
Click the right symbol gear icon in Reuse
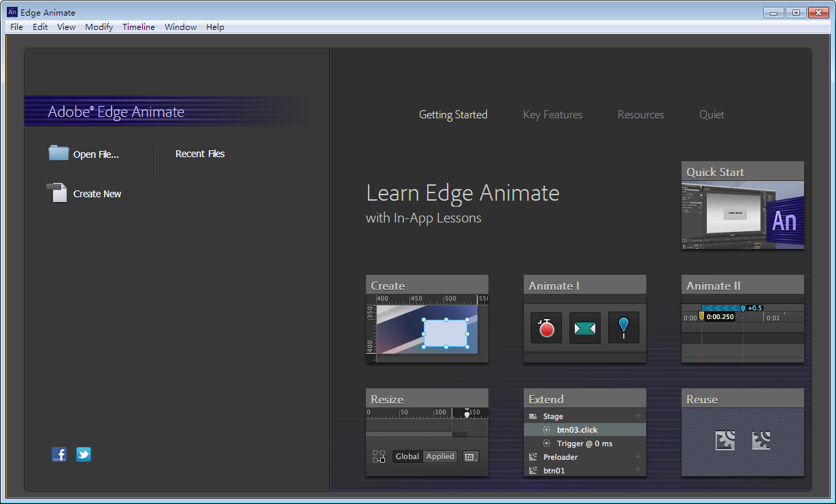(x=761, y=441)
